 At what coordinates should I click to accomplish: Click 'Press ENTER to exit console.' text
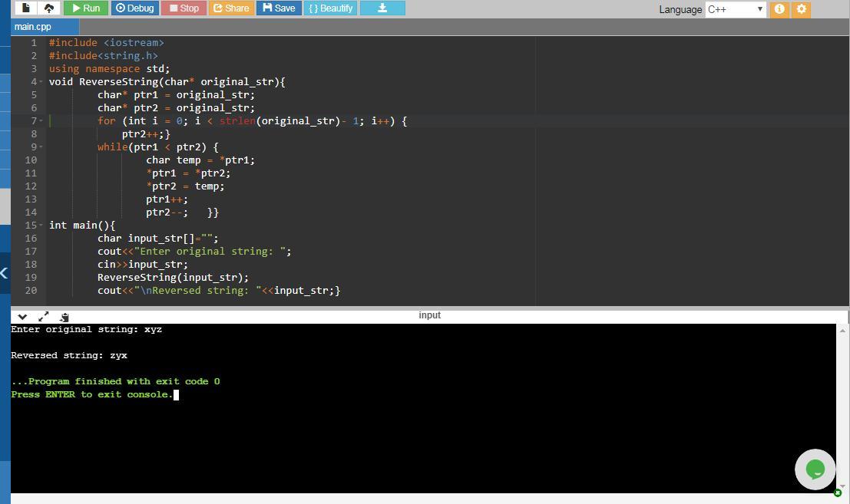click(x=91, y=394)
